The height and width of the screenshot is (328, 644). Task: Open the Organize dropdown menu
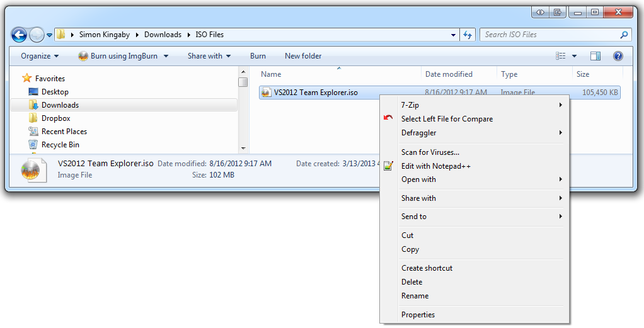(40, 56)
